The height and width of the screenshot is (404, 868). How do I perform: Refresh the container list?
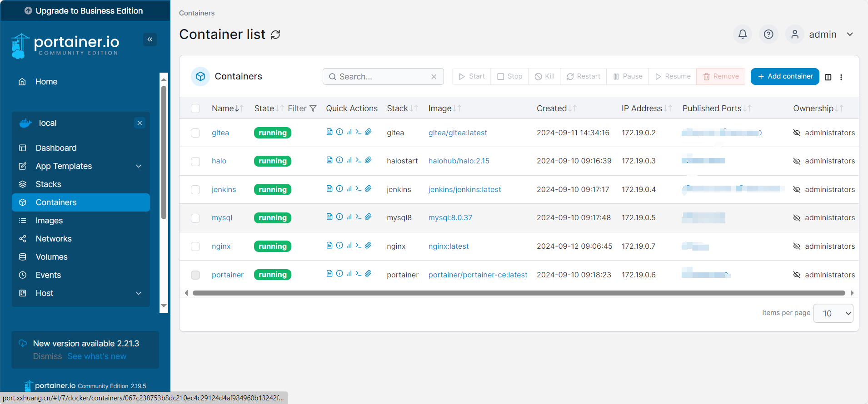[x=275, y=34]
